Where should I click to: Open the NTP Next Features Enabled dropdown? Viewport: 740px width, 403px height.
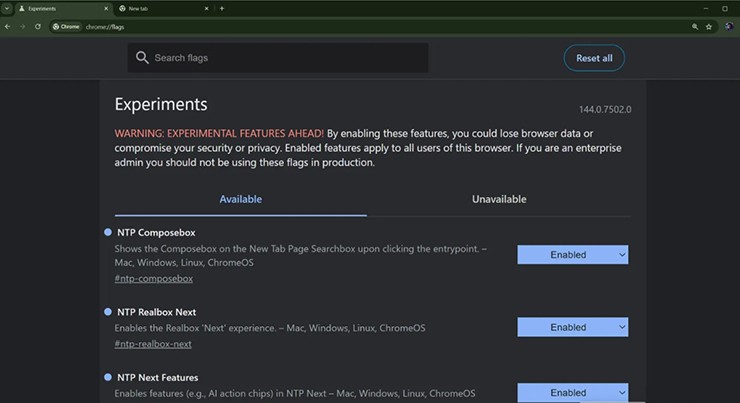pos(572,393)
